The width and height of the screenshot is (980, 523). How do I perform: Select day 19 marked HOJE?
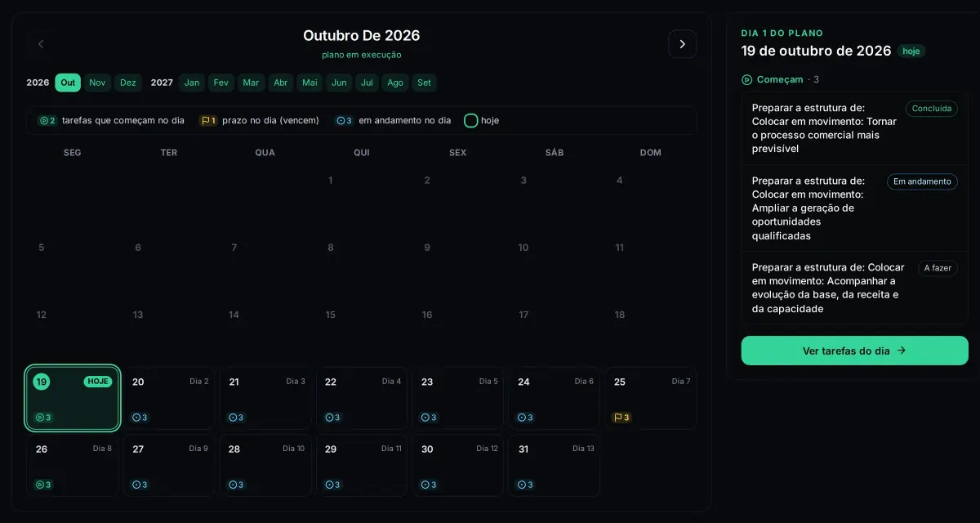click(x=73, y=398)
